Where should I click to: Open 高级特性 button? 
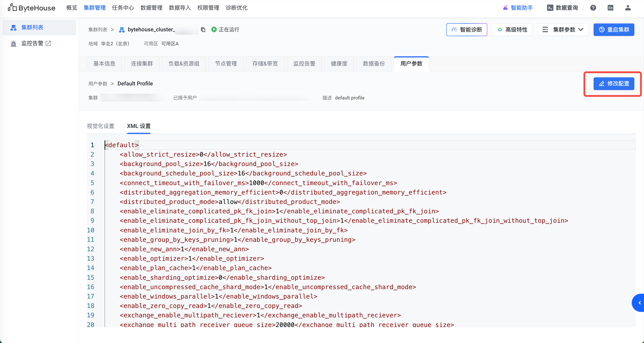tap(512, 30)
